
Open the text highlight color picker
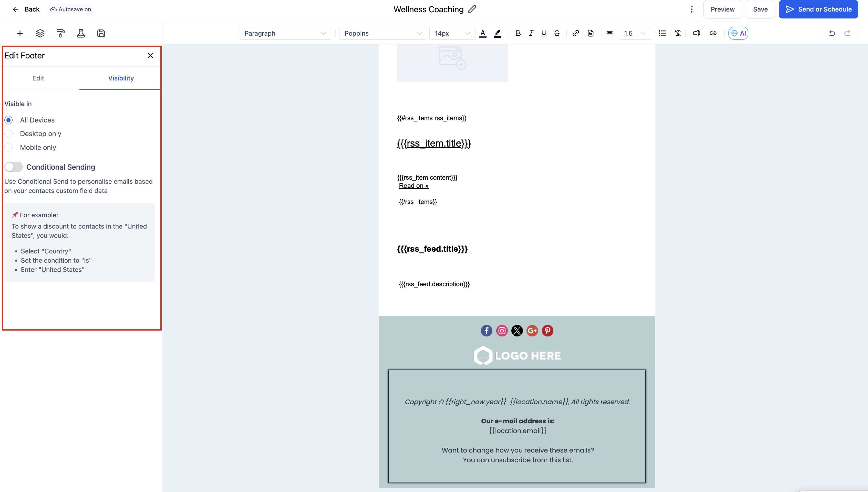click(x=497, y=33)
